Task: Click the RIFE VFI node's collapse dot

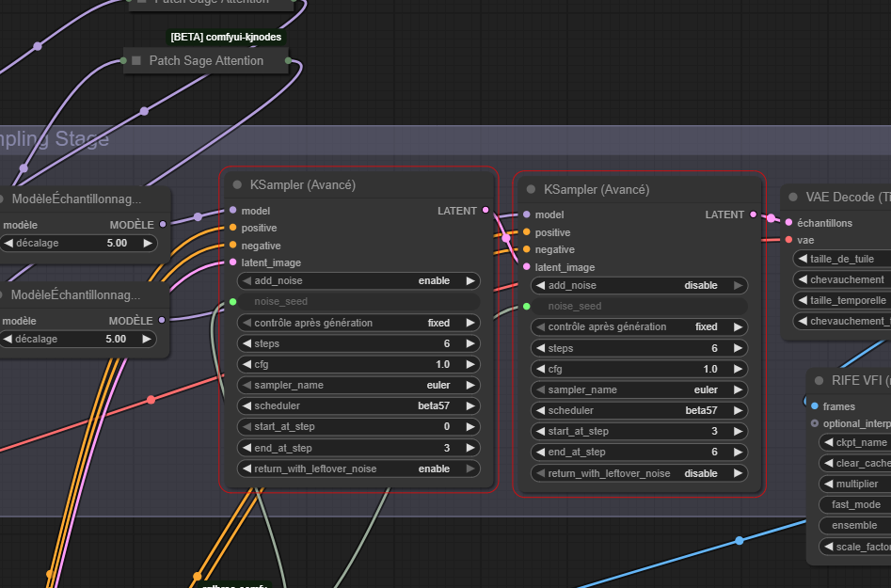Action: 819,381
